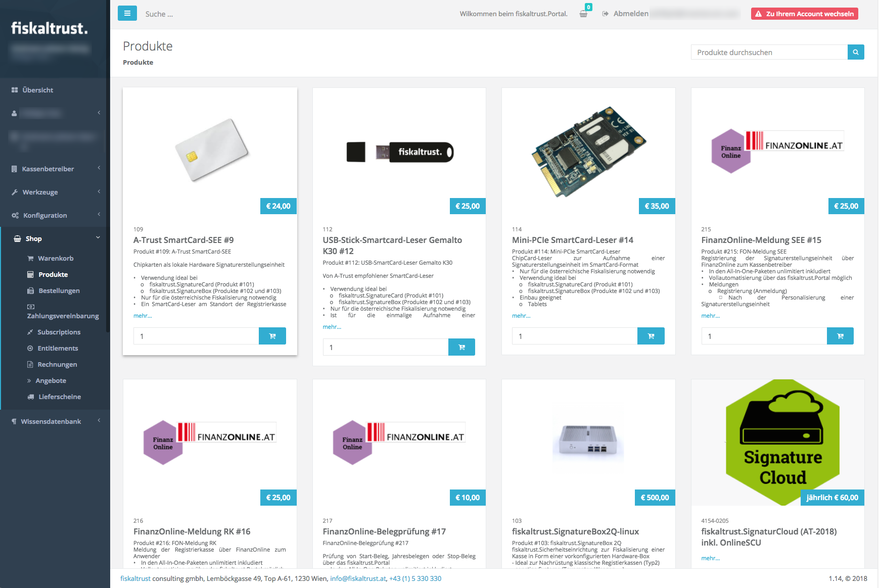Image resolution: width=879 pixels, height=588 pixels.
Task: Open Rechnungen in the sidebar
Action: point(57,364)
